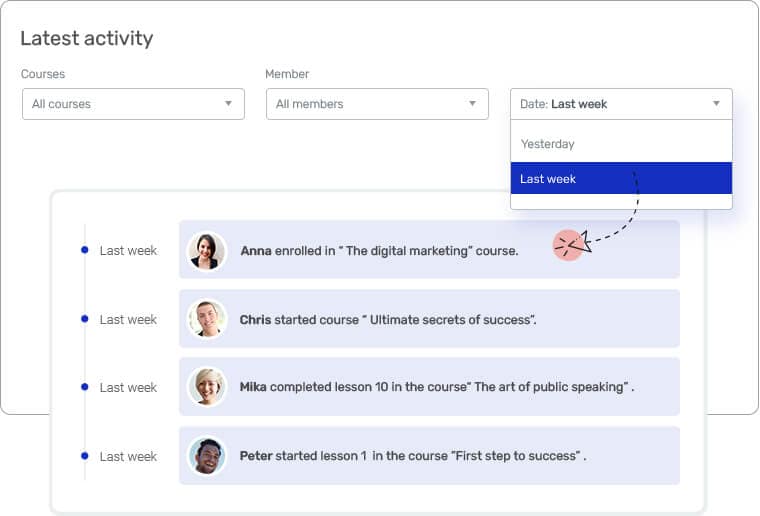Click Chris's profile avatar

coord(207,319)
